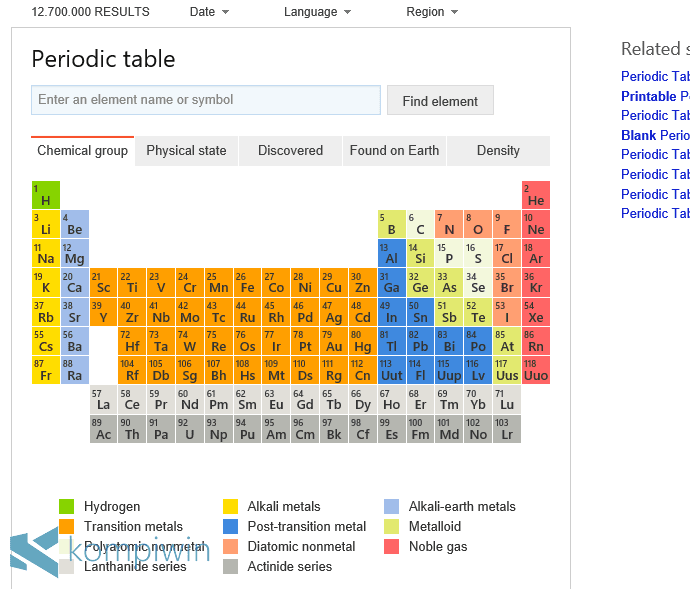Click the Hydrogen (H) element cell
This screenshot has width=690, height=589.
point(46,195)
